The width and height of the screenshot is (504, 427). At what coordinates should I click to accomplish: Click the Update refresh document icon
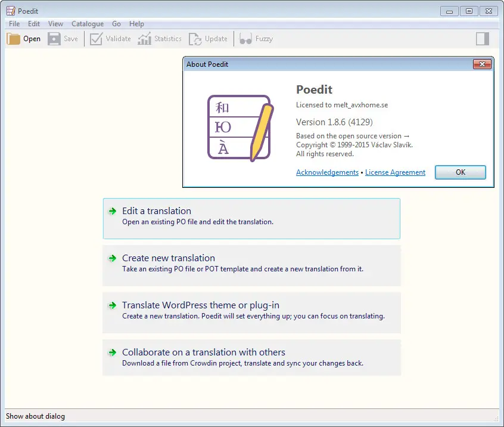coord(195,39)
